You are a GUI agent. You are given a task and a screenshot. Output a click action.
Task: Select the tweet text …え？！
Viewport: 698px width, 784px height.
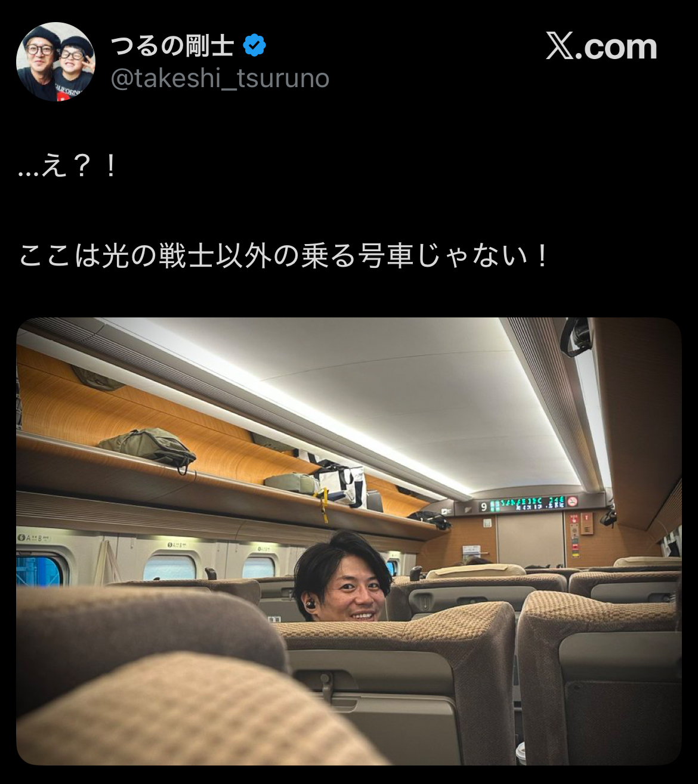tap(67, 166)
